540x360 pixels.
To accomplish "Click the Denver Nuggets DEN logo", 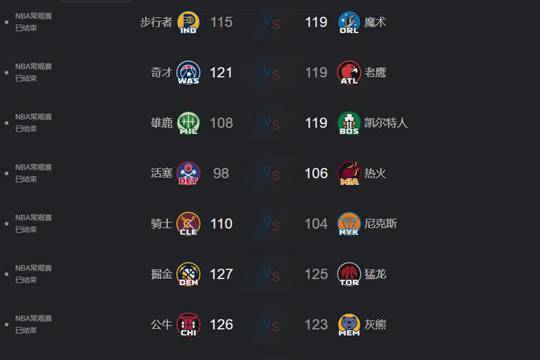I will [188, 274].
